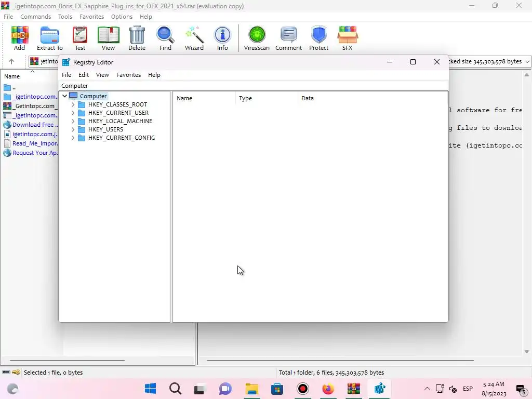The height and width of the screenshot is (399, 532).
Task: Expand HKEY_CLASSES_ROOT key
Action: (x=73, y=104)
